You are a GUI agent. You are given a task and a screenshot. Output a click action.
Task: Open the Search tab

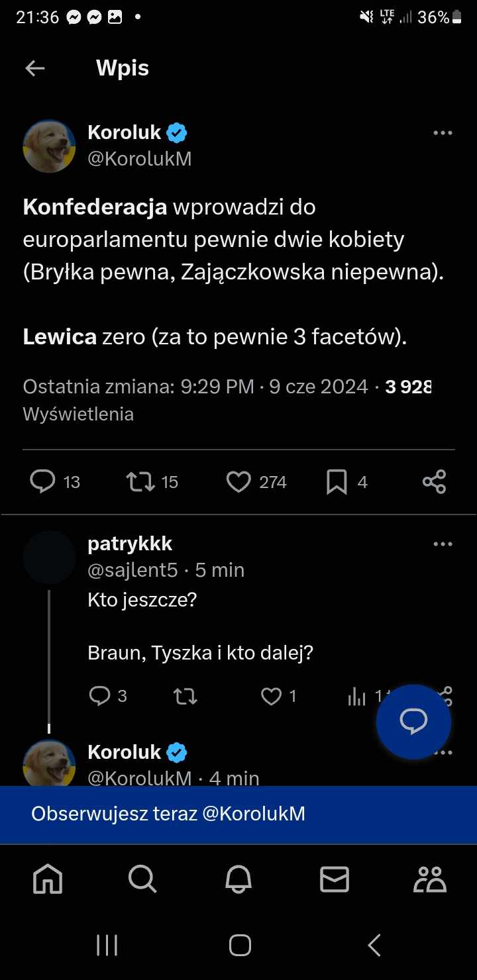tap(142, 880)
